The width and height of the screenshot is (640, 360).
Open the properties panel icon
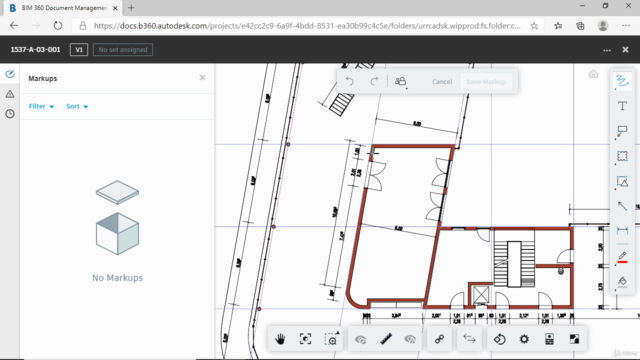point(549,339)
